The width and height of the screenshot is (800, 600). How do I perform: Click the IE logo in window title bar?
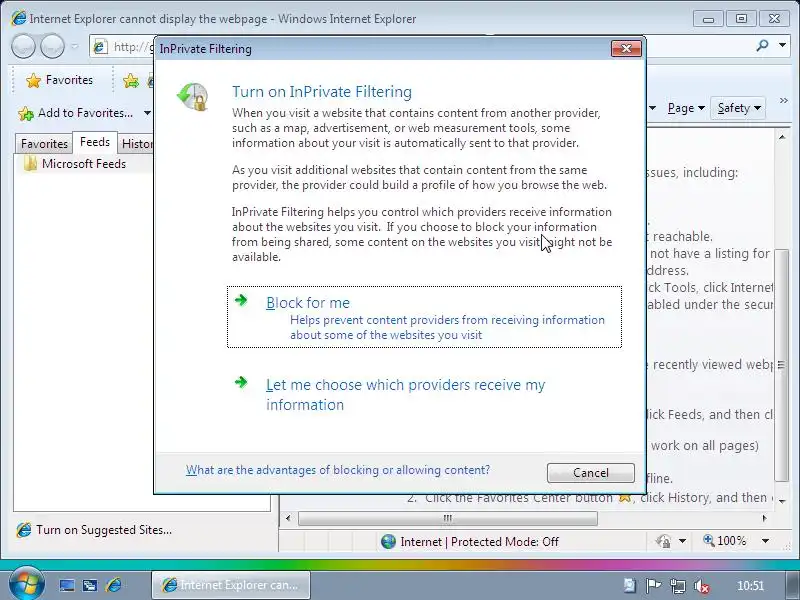18,18
